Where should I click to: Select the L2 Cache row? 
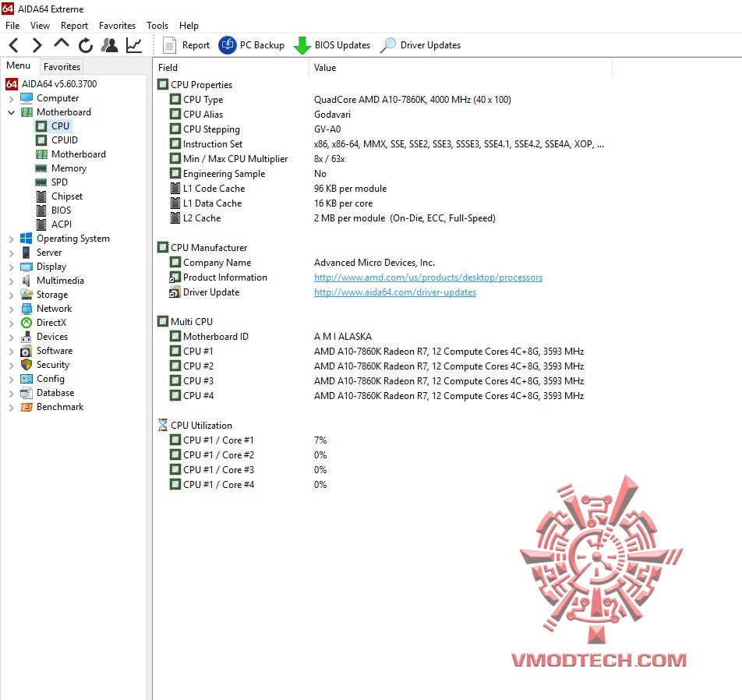(333, 218)
